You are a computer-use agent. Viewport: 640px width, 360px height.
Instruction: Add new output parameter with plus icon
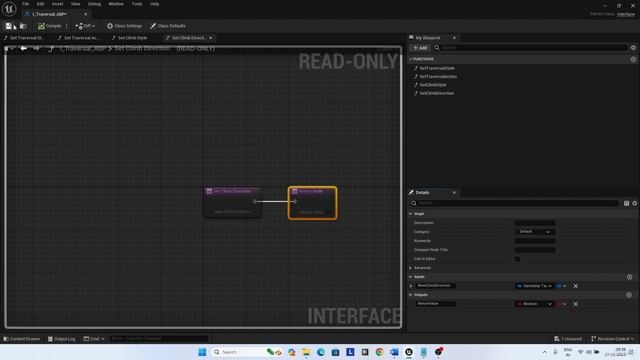point(629,295)
